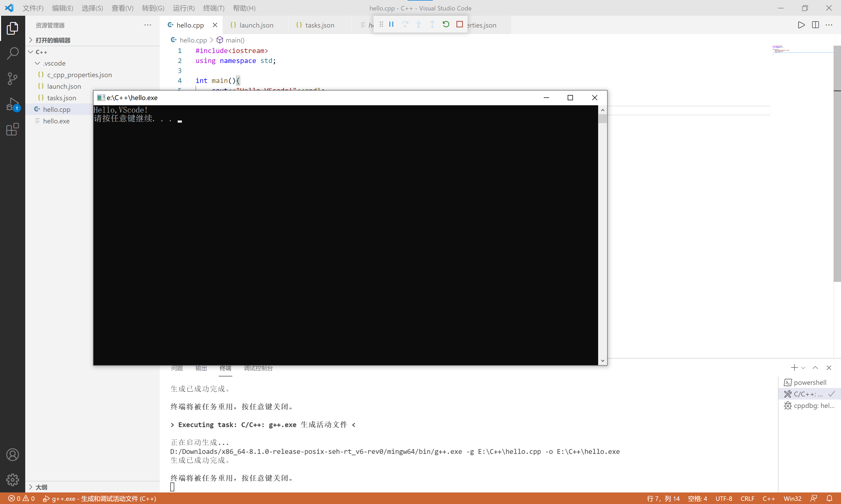Screen dimensions: 841x504
Task: Open the 终端(T) menu
Action: pyautogui.click(x=213, y=8)
